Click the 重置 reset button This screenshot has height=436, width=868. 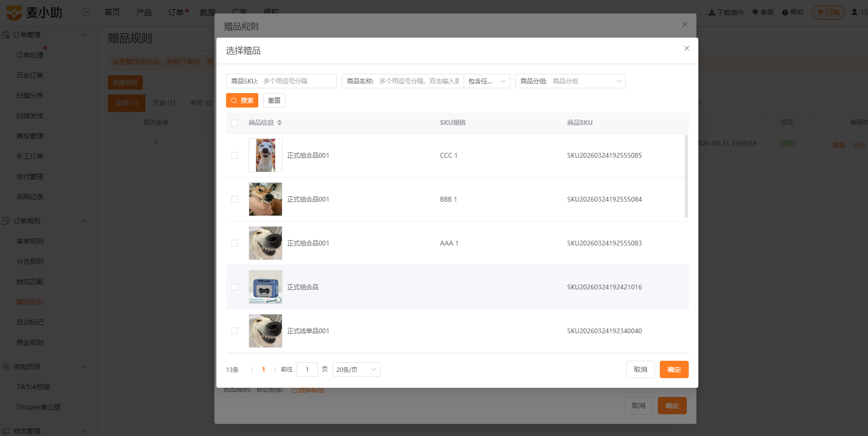[x=274, y=100]
